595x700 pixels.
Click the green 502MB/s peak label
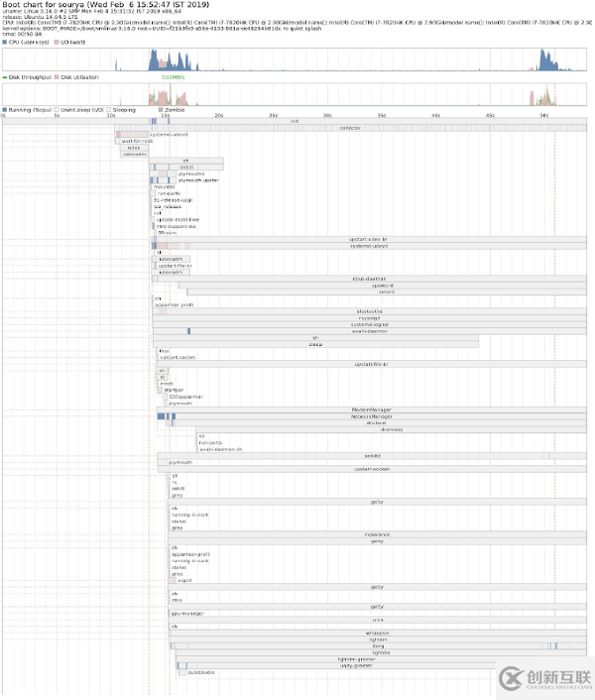[x=173, y=77]
